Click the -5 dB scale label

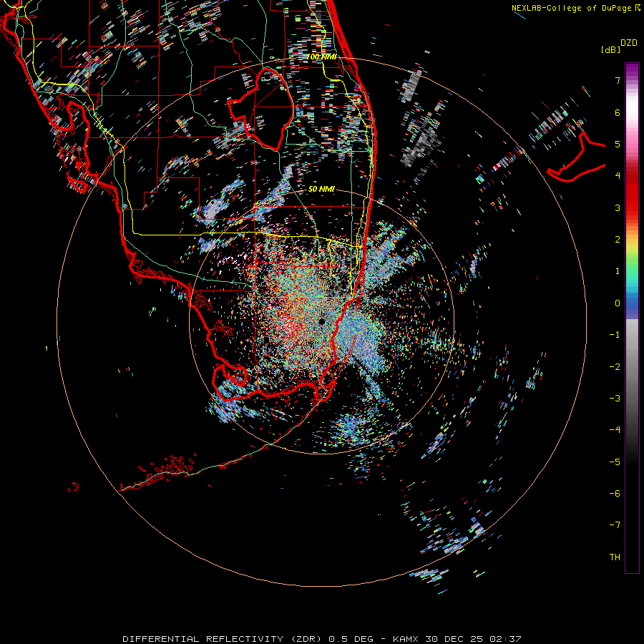[615, 462]
